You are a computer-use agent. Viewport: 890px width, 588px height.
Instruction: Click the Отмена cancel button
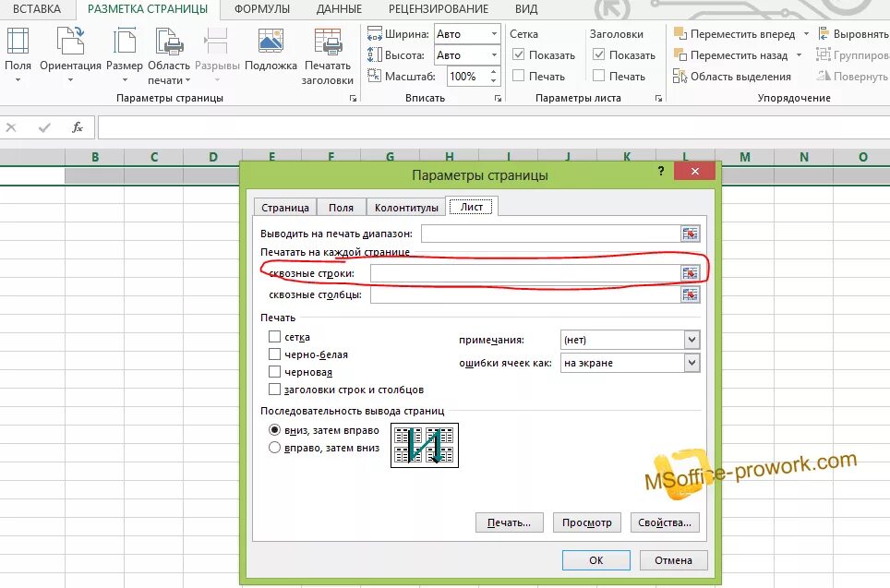click(673, 560)
